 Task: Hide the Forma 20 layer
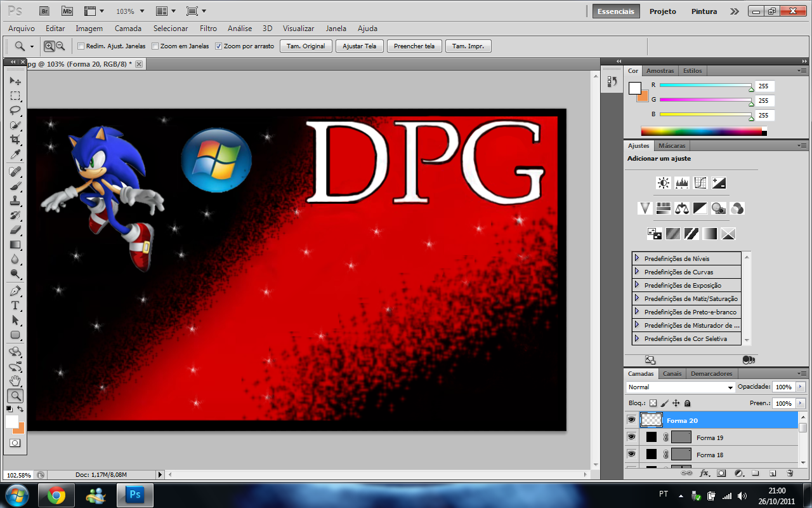[x=631, y=420]
